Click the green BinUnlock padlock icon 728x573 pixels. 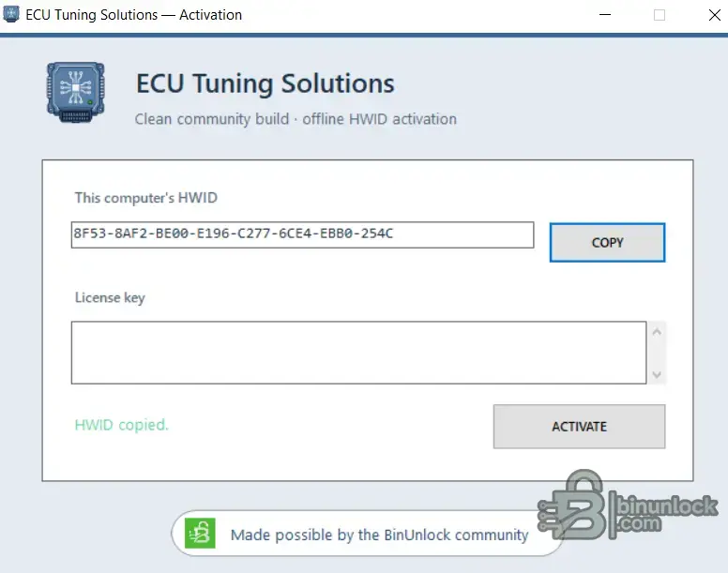[x=200, y=533]
